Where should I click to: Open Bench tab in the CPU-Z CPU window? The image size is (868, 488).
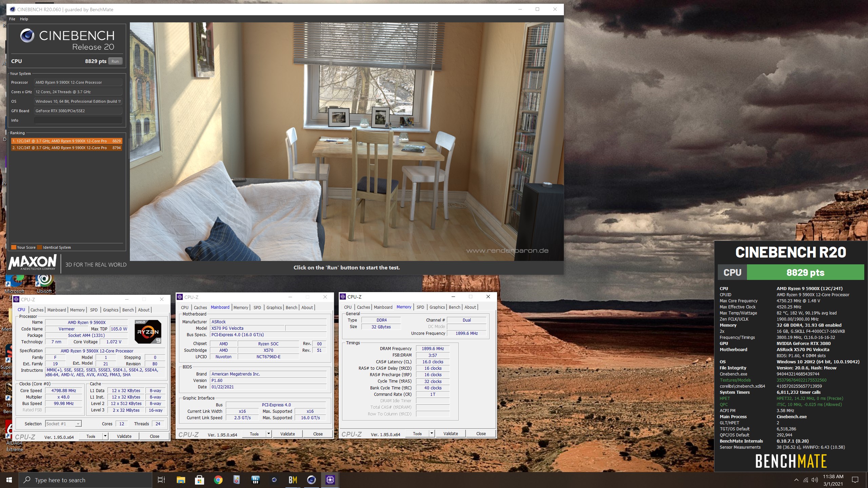coord(128,310)
